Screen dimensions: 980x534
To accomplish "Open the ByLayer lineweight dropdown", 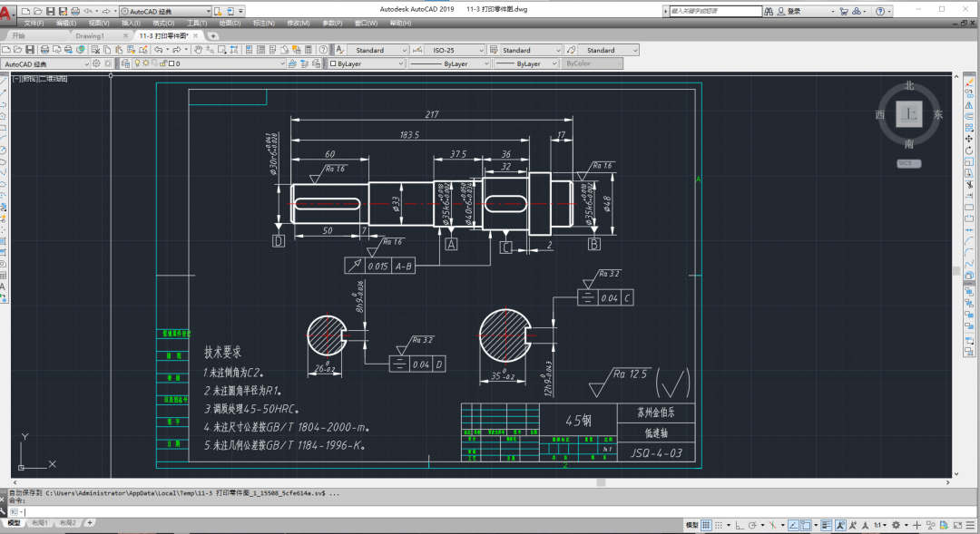I will coord(554,63).
